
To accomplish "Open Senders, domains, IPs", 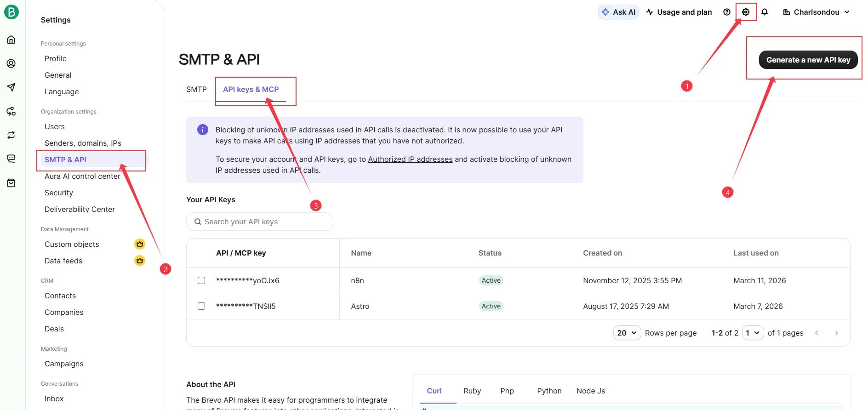I will click(x=83, y=143).
